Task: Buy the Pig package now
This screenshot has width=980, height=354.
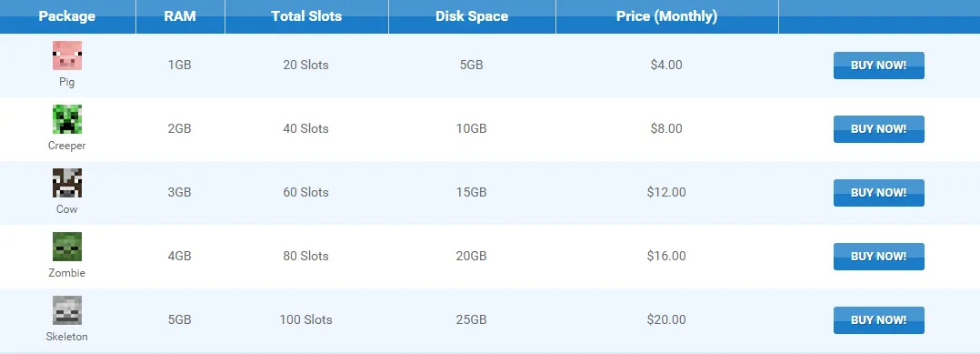Action: point(879,66)
